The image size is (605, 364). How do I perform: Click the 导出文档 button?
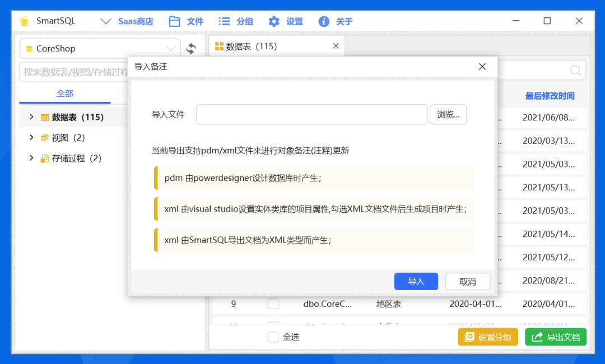pyautogui.click(x=556, y=337)
